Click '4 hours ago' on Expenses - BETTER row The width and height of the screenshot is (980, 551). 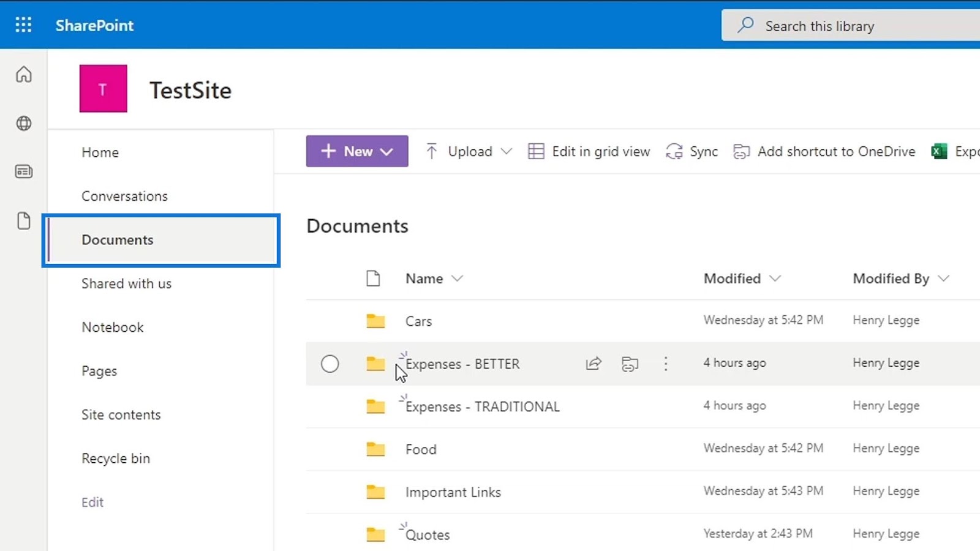point(734,362)
